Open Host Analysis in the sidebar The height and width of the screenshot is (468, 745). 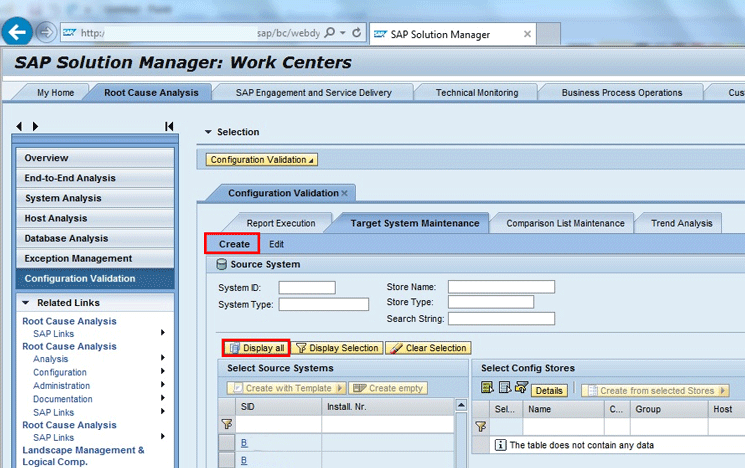(x=95, y=218)
